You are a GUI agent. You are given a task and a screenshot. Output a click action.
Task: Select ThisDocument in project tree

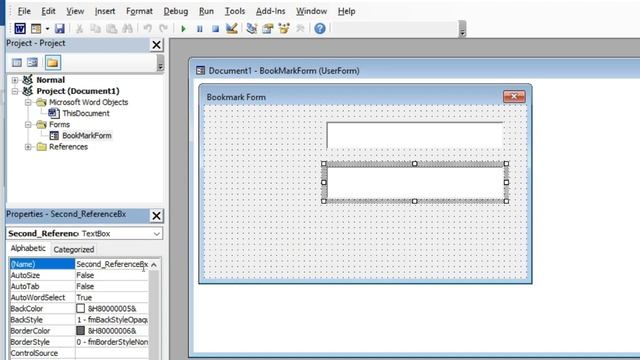[x=86, y=113]
